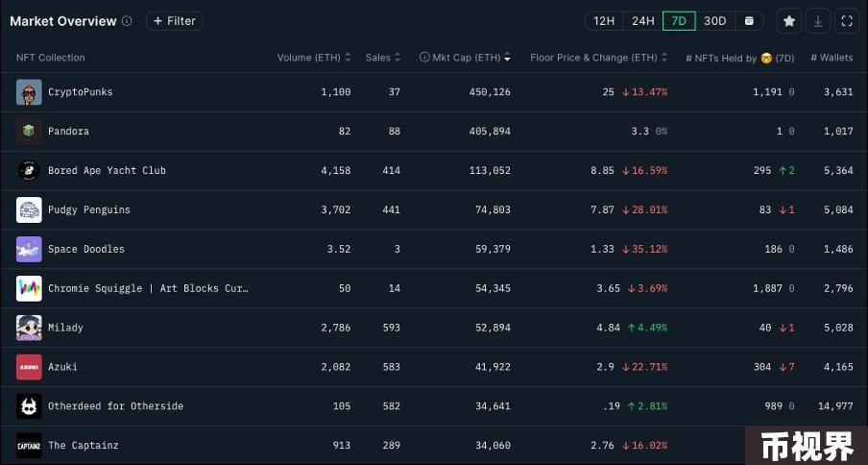This screenshot has height=465, width=868.
Task: Open the Azuki collection name
Action: 62,367
